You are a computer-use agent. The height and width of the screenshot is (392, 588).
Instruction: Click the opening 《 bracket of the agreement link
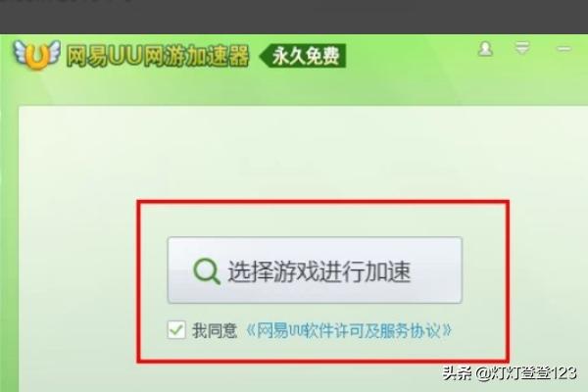pyautogui.click(x=251, y=331)
